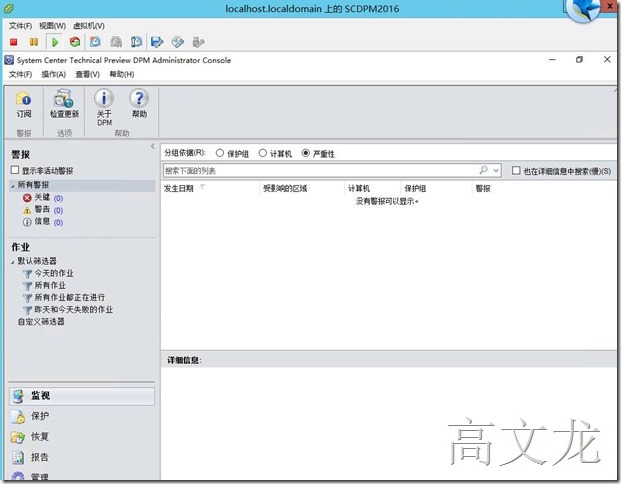Click the vSphere window title icon
The width and height of the screenshot is (621, 484).
point(8,8)
